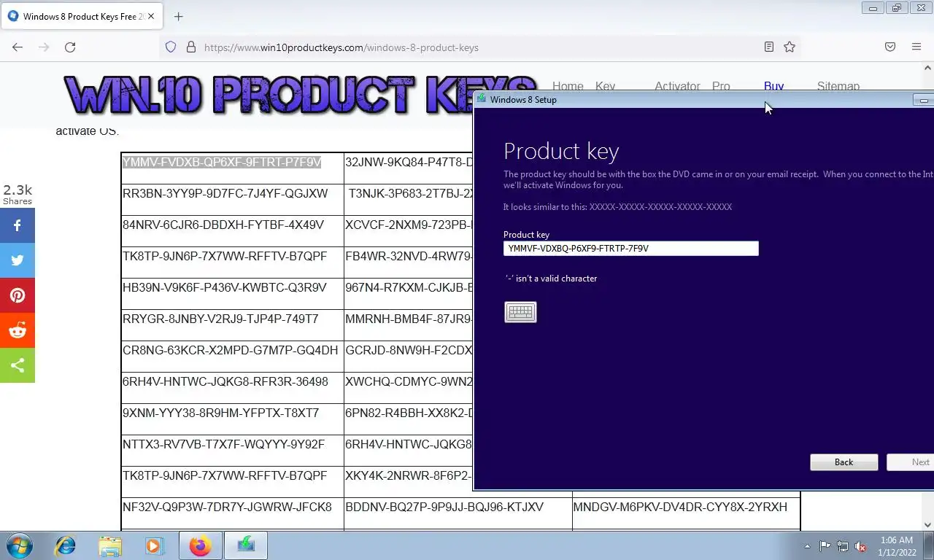The height and width of the screenshot is (560, 934).
Task: Click the browser Back arrow
Action: click(18, 47)
